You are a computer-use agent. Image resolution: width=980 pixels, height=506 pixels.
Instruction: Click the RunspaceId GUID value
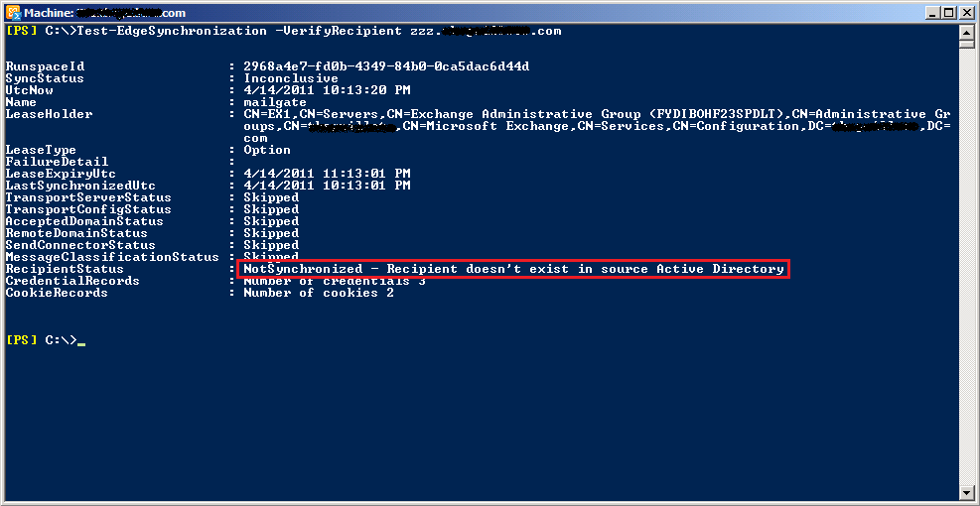click(386, 66)
